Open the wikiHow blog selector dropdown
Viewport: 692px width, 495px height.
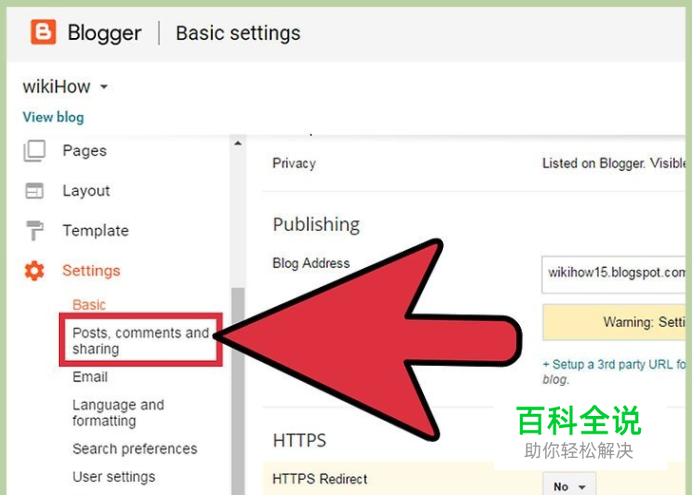[65, 86]
